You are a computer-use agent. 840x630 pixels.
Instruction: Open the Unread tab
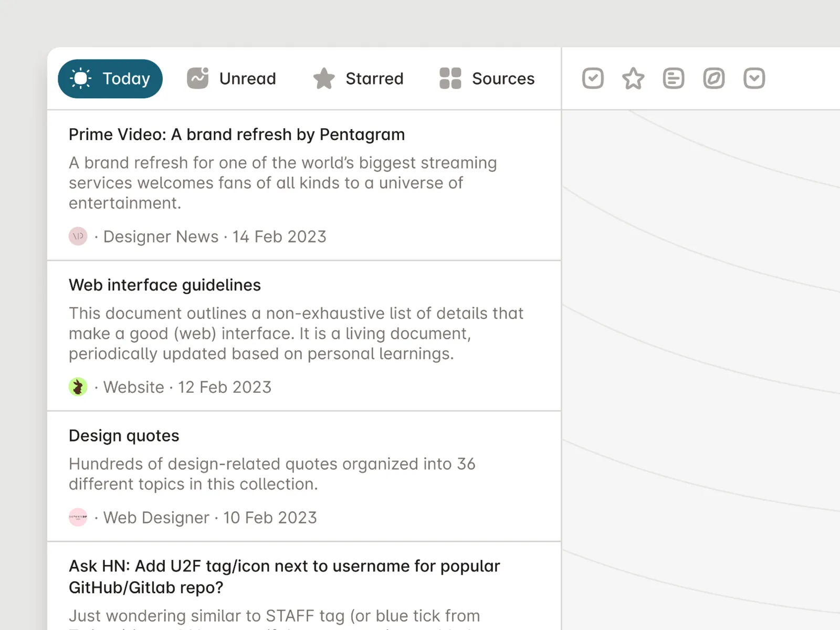point(232,79)
